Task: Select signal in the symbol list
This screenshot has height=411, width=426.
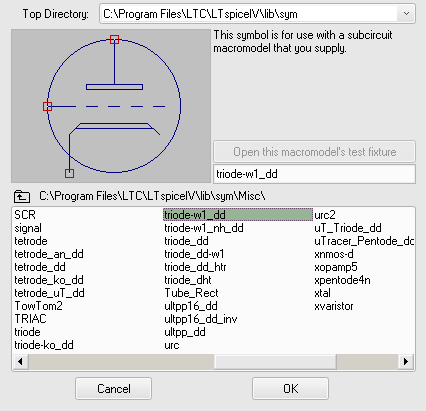Action: (x=28, y=228)
